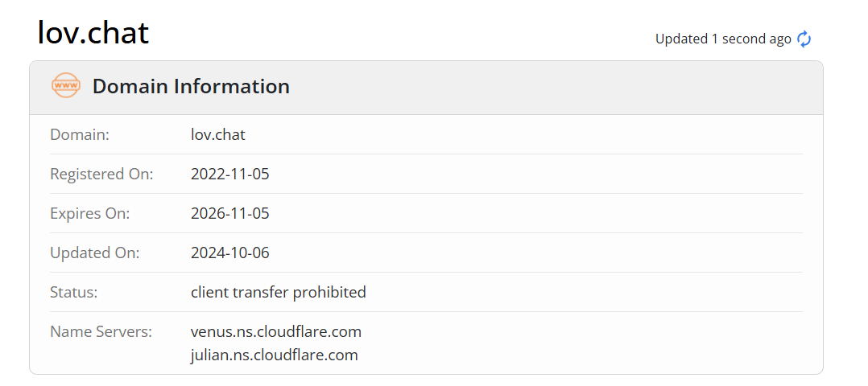Select registered date 2022-11-05
868x386 pixels.
coord(229,174)
